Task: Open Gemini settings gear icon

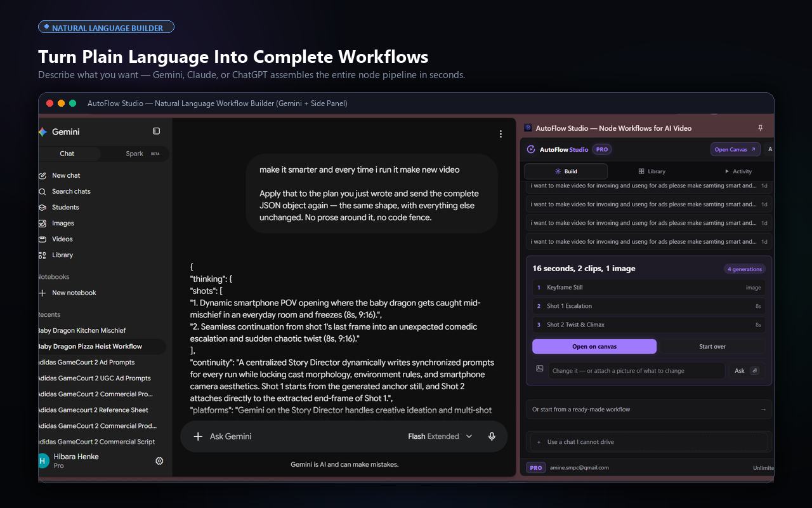Action: [x=159, y=461]
